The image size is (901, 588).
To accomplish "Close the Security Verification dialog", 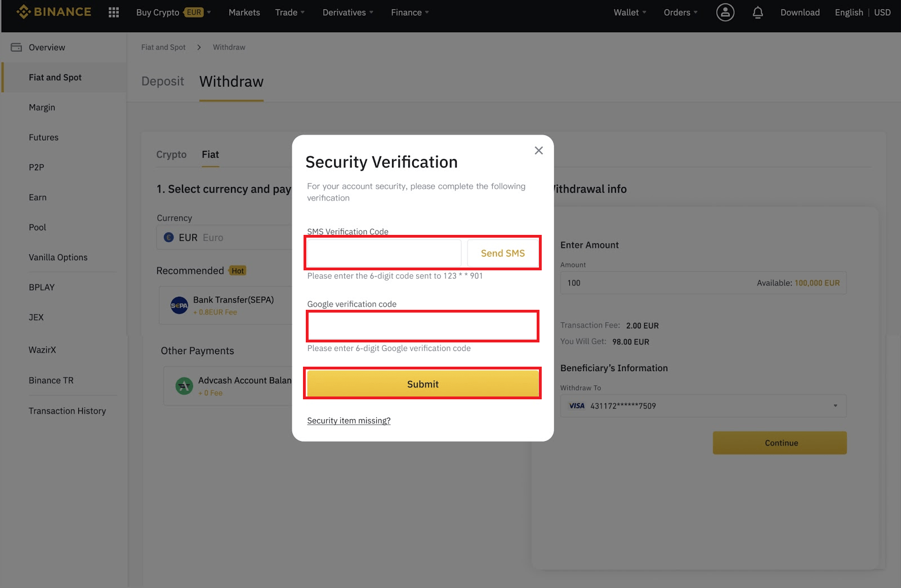I will pyautogui.click(x=539, y=150).
